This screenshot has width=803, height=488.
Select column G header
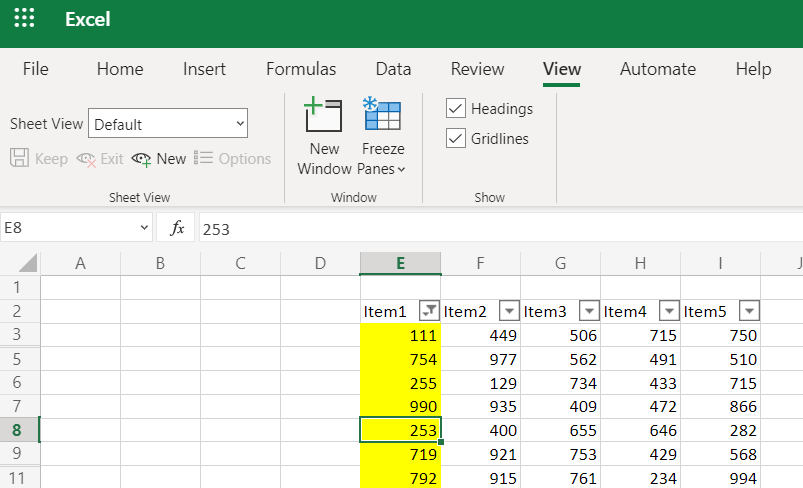click(560, 263)
